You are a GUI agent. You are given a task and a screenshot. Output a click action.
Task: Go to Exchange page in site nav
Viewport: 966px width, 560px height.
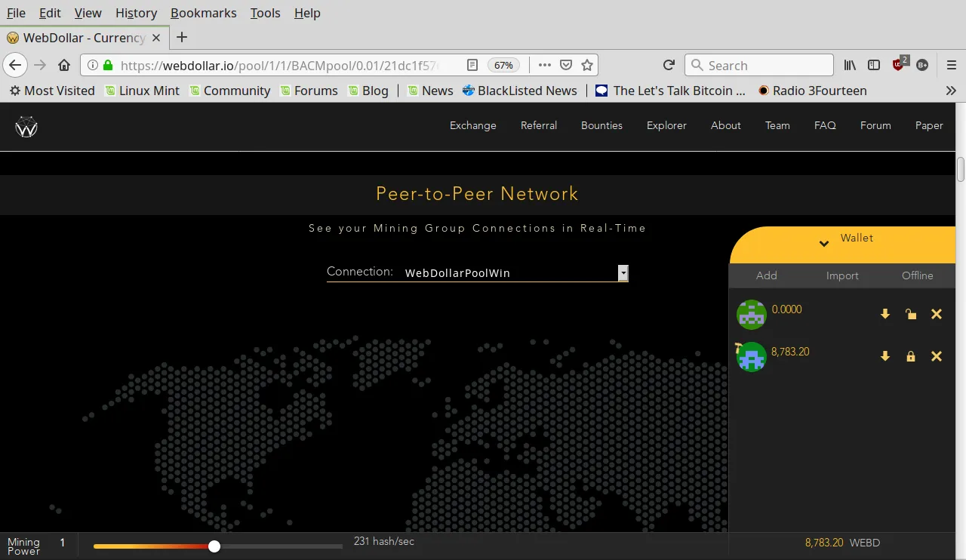click(x=473, y=125)
